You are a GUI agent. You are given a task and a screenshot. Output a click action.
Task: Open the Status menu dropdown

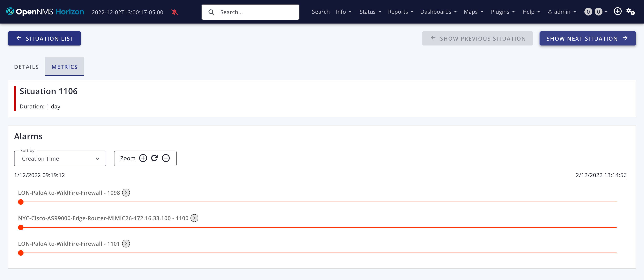pyautogui.click(x=370, y=12)
